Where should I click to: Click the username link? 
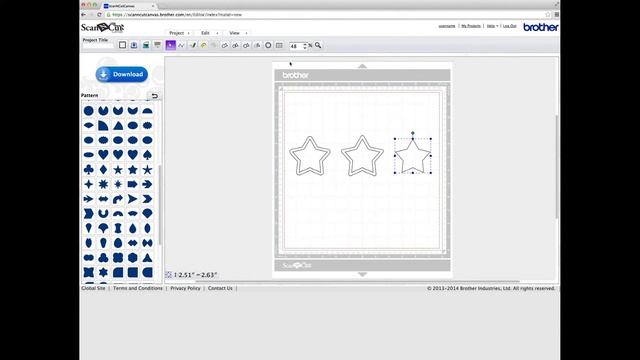[x=447, y=26]
